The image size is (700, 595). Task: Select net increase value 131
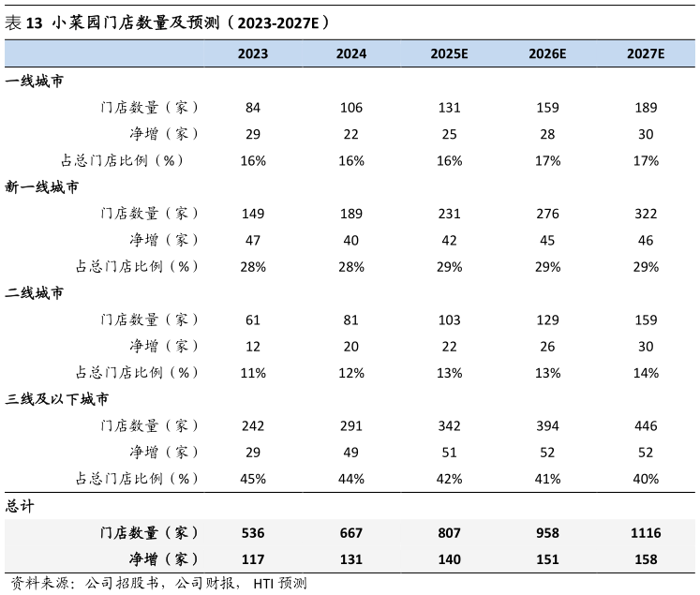pyautogui.click(x=350, y=559)
